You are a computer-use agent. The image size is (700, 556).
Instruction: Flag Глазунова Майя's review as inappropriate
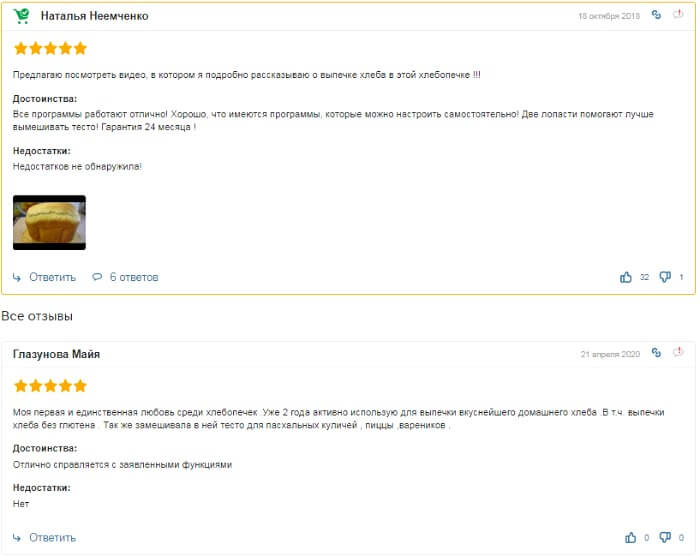tap(679, 353)
